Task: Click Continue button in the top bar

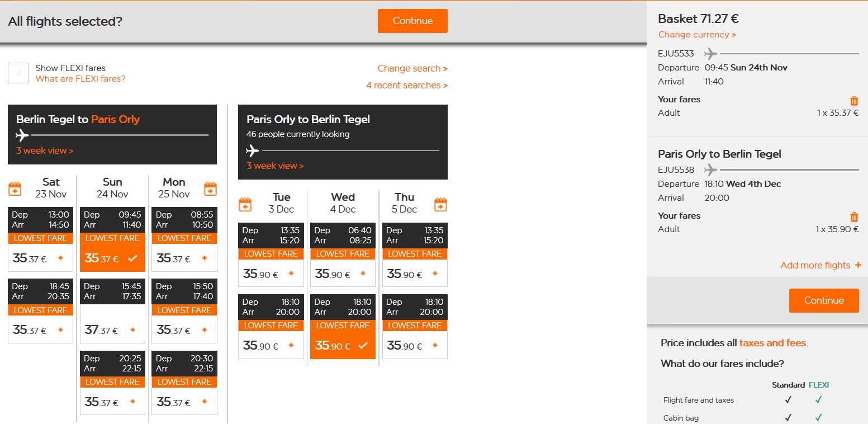Action: pos(412,21)
